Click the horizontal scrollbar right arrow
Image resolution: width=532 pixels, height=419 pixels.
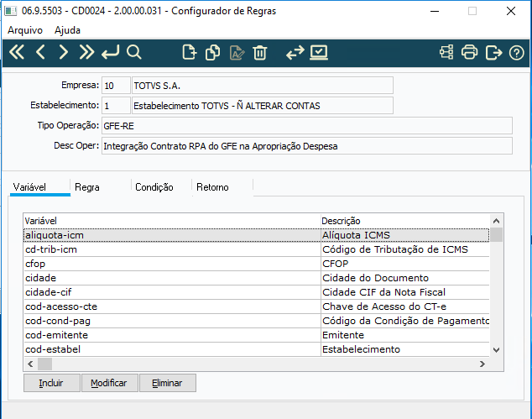[x=482, y=364]
